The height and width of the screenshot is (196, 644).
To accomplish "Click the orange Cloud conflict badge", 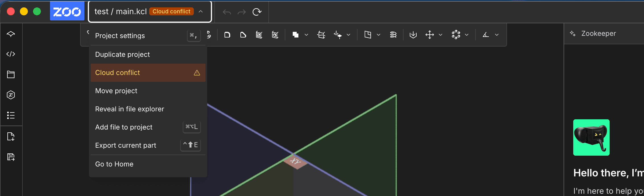I will (171, 11).
